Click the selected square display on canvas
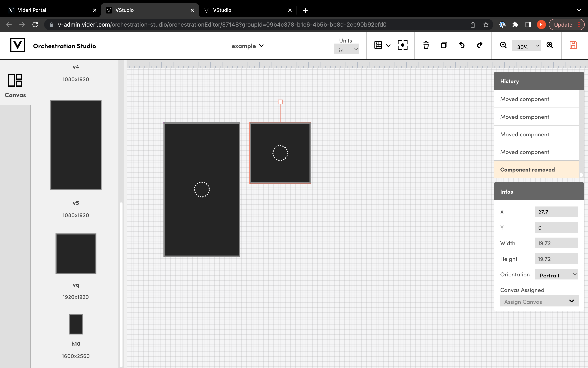This screenshot has height=368, width=588. point(280,153)
